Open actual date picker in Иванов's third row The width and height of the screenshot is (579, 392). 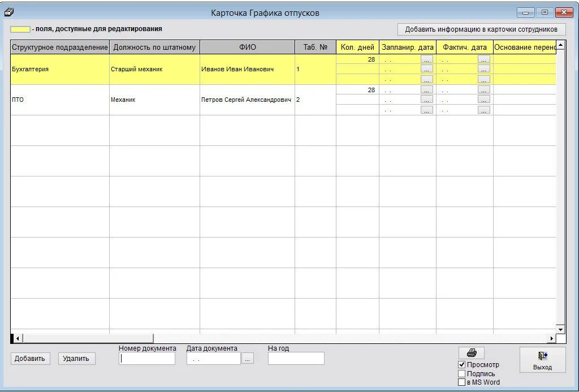coord(484,79)
